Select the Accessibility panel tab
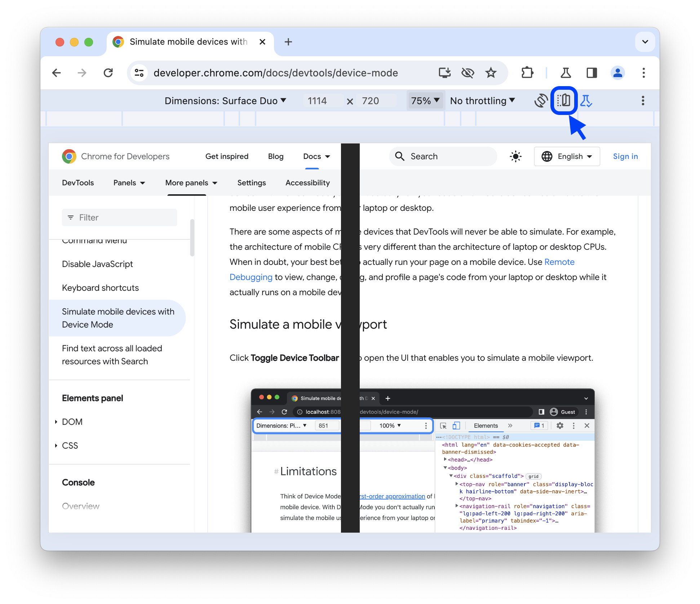This screenshot has width=700, height=604. click(x=308, y=183)
